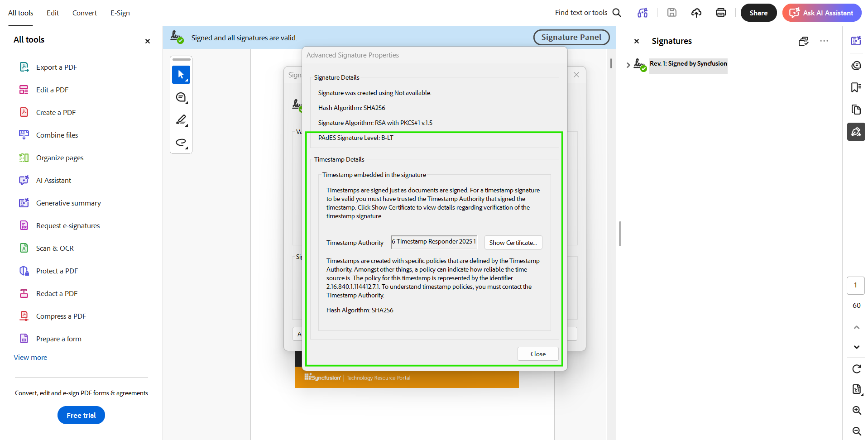Click the search magnifier icon

(x=617, y=13)
